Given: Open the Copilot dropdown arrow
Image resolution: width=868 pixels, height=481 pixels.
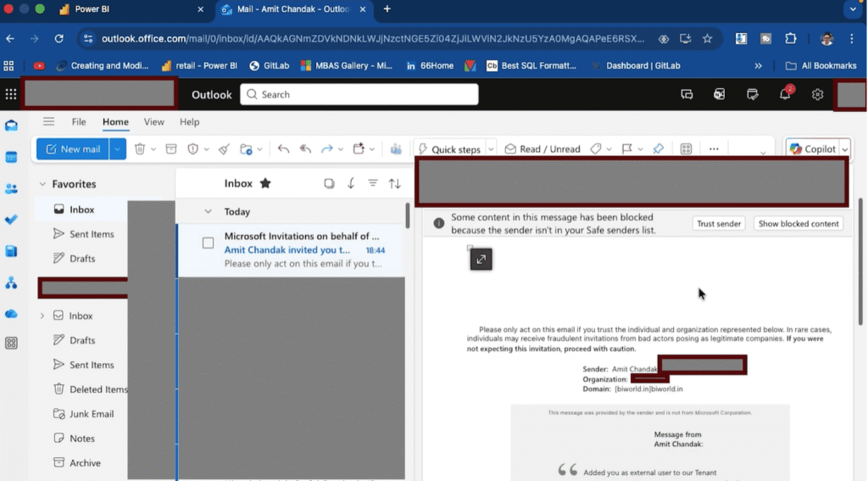Looking at the screenshot, I should (845, 149).
